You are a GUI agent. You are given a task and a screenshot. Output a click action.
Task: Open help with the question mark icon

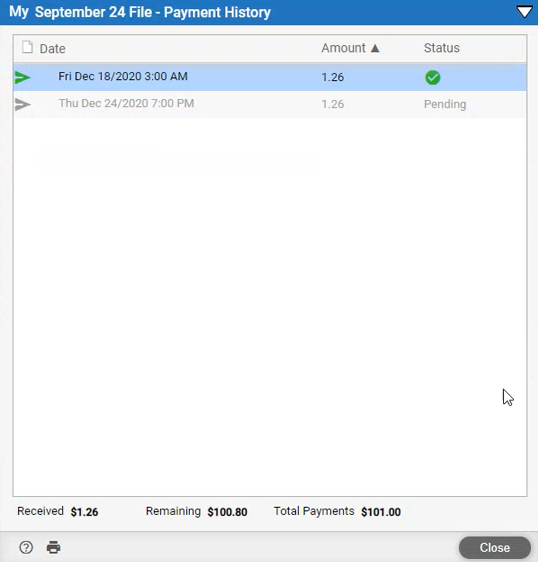26,547
